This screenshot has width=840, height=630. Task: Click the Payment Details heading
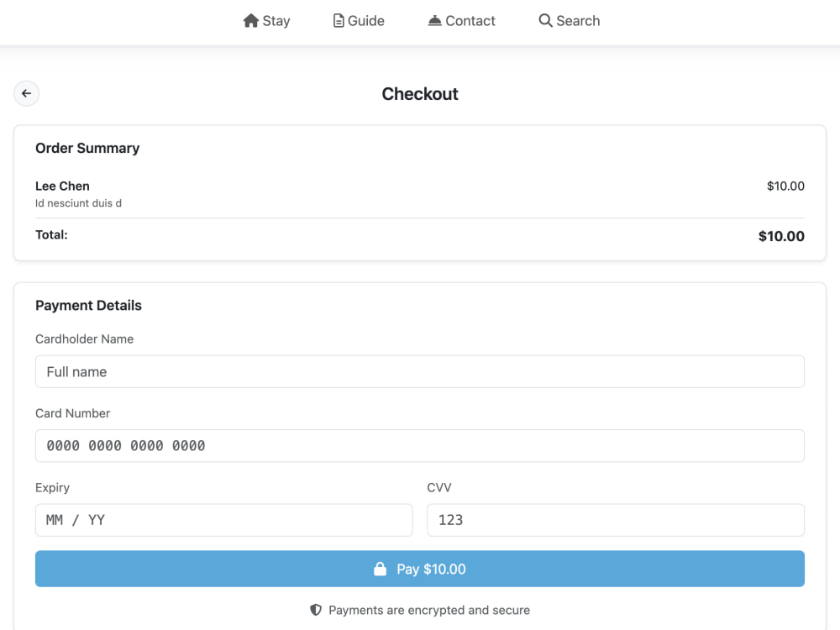pos(88,306)
